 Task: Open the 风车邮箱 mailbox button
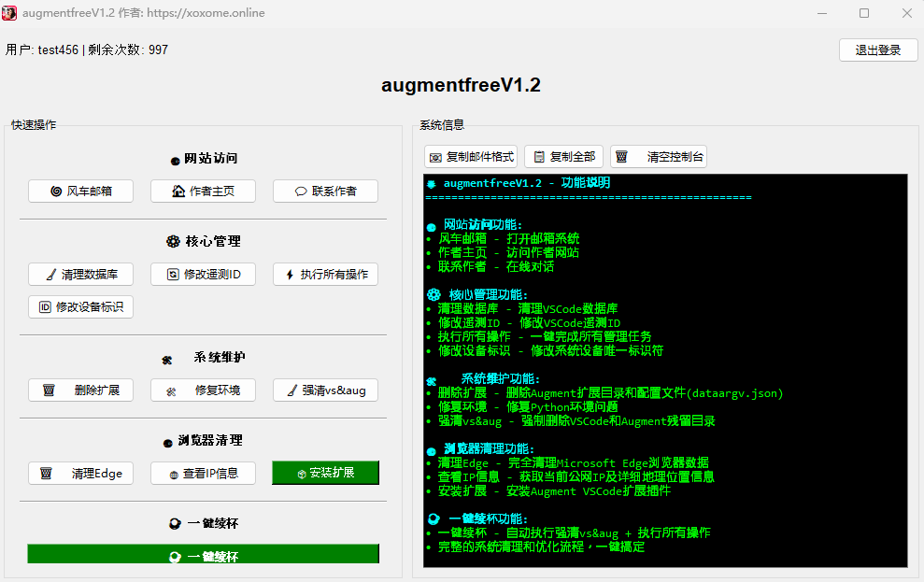pos(80,191)
